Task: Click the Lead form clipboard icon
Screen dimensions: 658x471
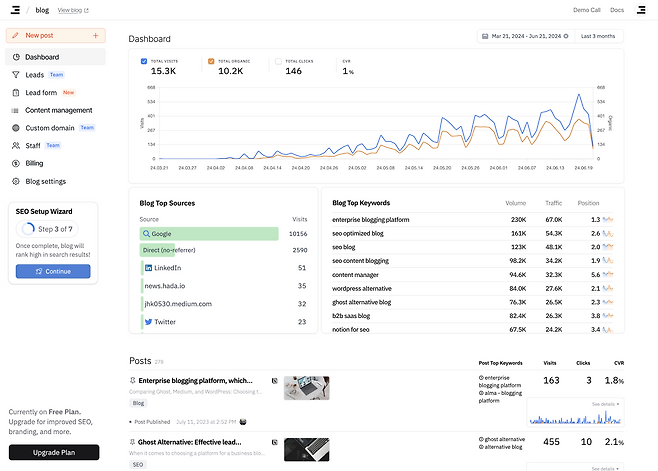Action: pyautogui.click(x=16, y=93)
